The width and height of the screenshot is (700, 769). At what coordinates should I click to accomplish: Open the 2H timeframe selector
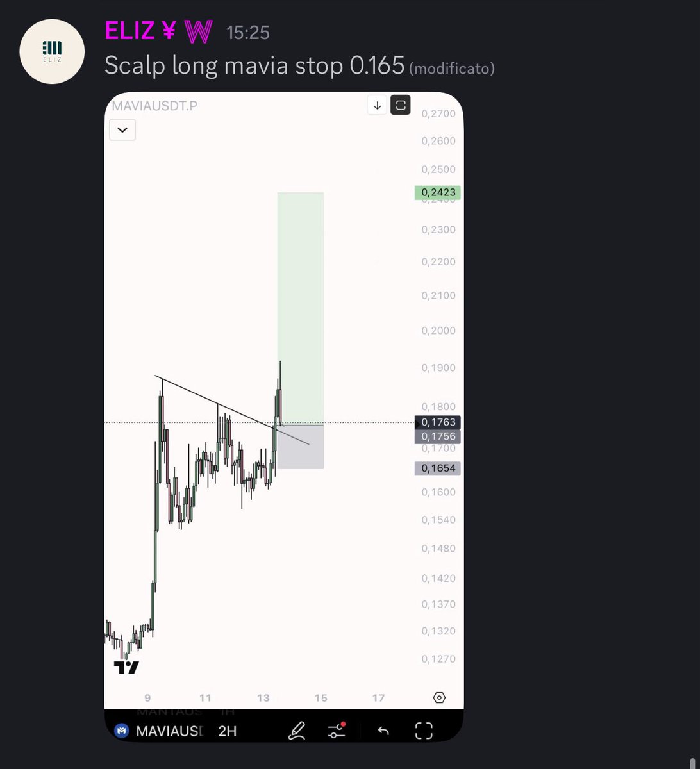point(228,731)
